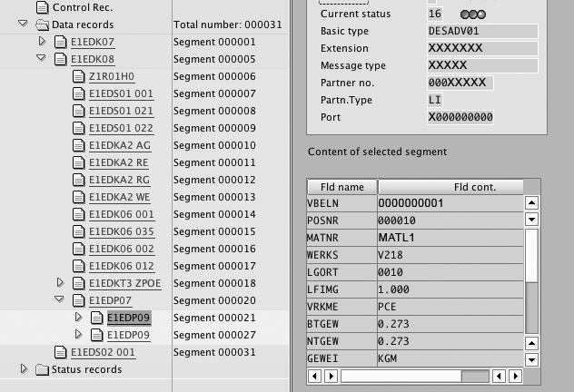Collapse the E1EDK08 segment node
The height and width of the screenshot is (392, 574).
(x=41, y=58)
